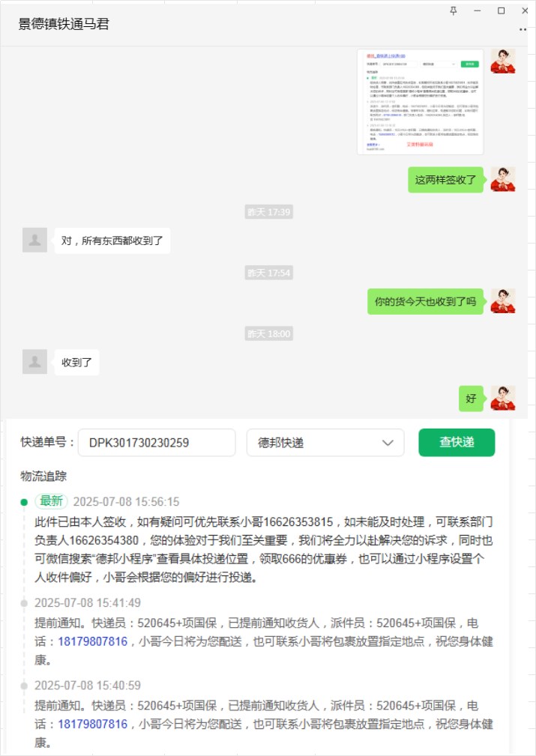This screenshot has height=756, width=536.
Task: Click the 昨天 17:39 timestamp label
Action: pyautogui.click(x=268, y=211)
